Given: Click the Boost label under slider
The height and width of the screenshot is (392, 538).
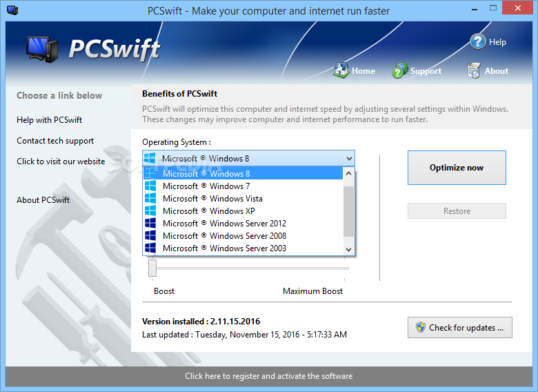Looking at the screenshot, I should pyautogui.click(x=164, y=291).
